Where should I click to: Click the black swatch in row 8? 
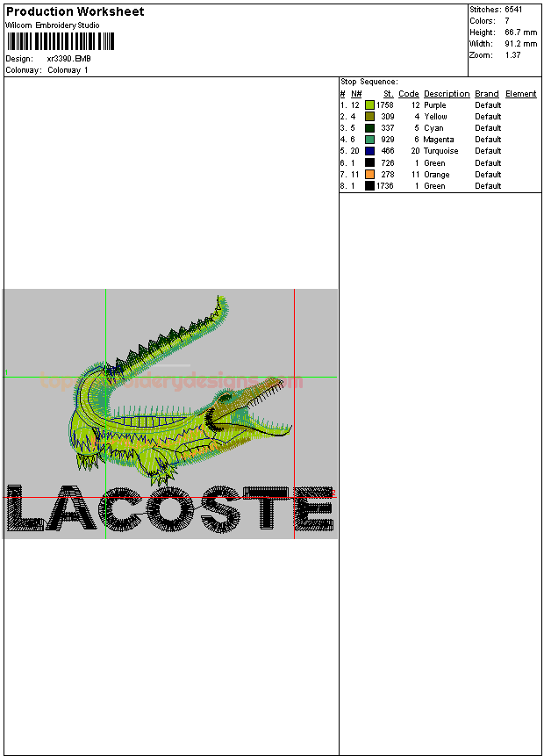369,186
